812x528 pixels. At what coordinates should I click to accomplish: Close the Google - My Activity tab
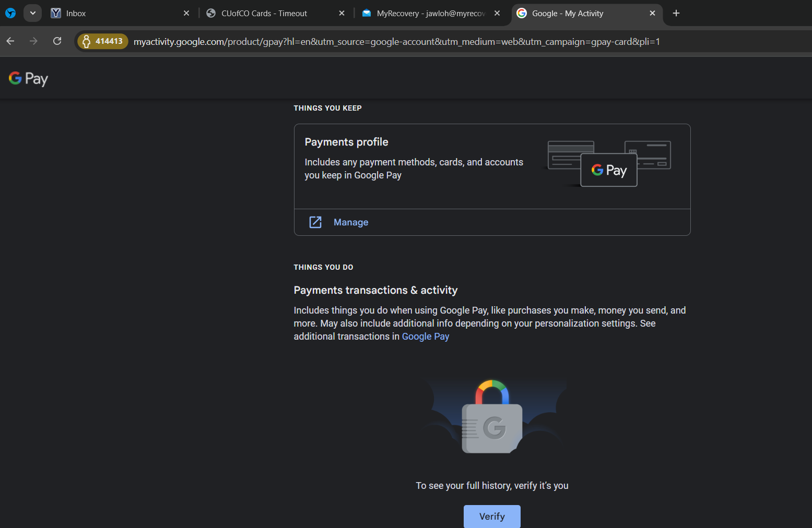[652, 14]
